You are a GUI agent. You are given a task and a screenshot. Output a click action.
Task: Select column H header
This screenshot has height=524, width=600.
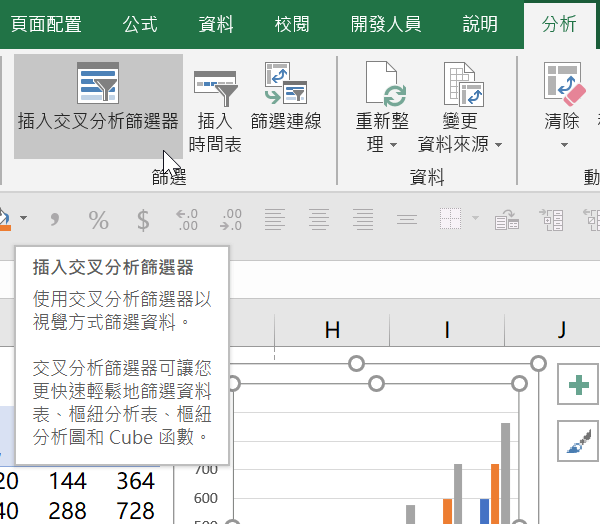(x=332, y=330)
